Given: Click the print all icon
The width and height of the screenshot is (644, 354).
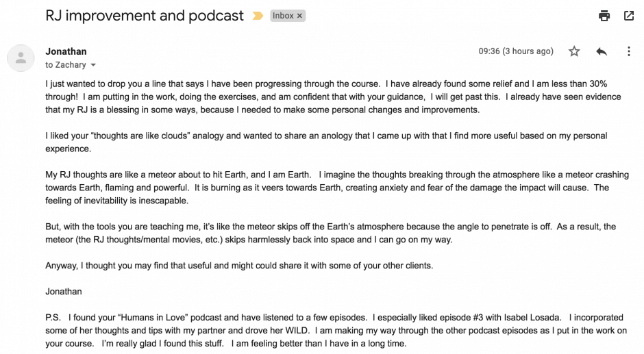Looking at the screenshot, I should tap(604, 16).
